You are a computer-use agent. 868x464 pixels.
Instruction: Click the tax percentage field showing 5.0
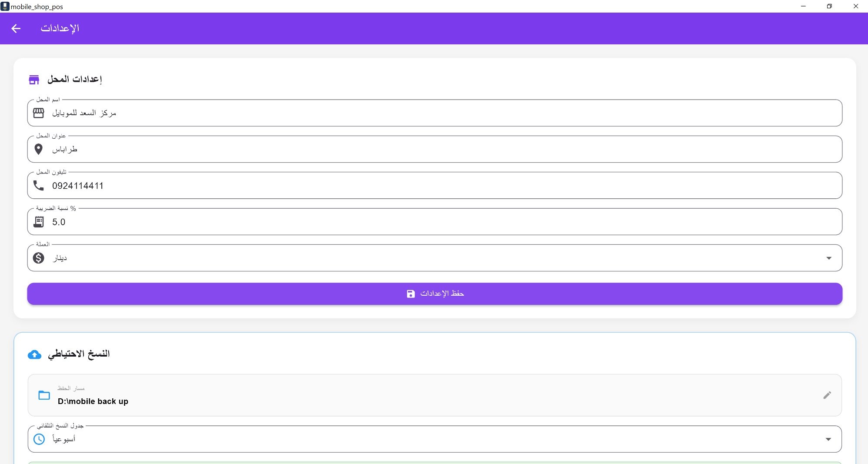click(435, 222)
